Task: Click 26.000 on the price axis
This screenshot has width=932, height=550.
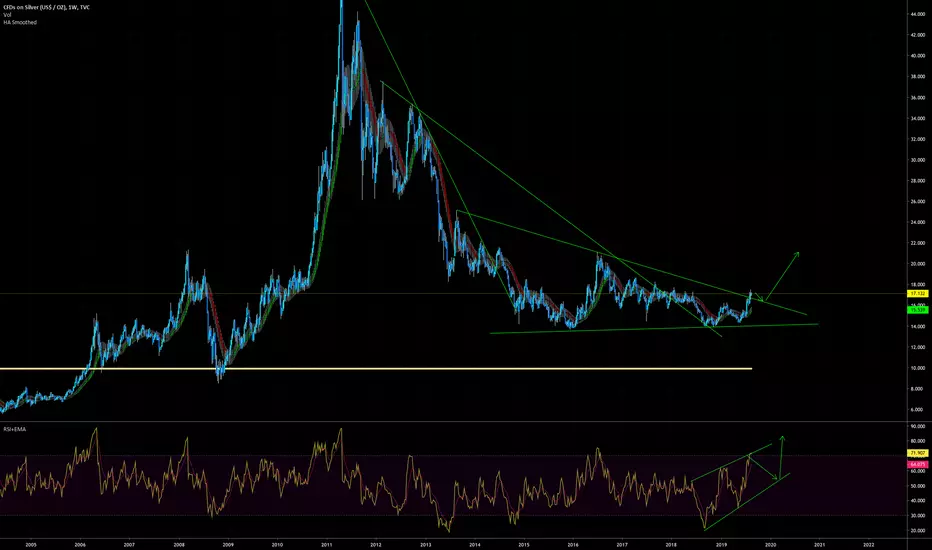Action: [917, 202]
